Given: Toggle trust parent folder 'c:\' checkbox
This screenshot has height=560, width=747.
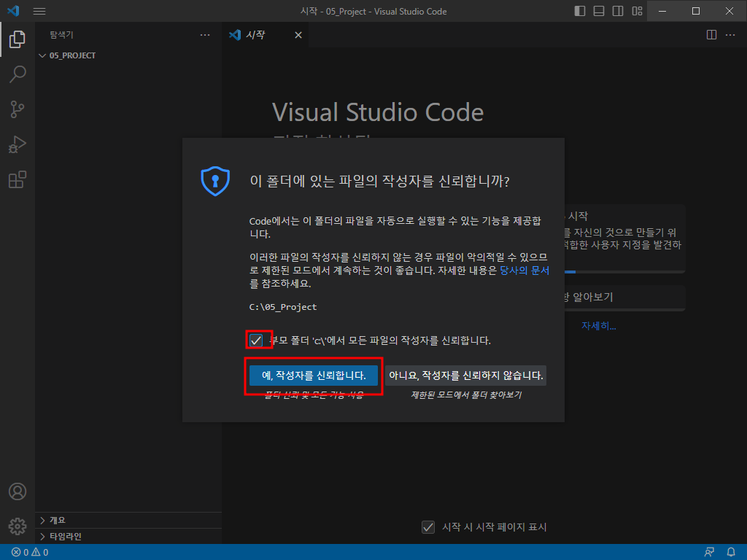Looking at the screenshot, I should 256,341.
